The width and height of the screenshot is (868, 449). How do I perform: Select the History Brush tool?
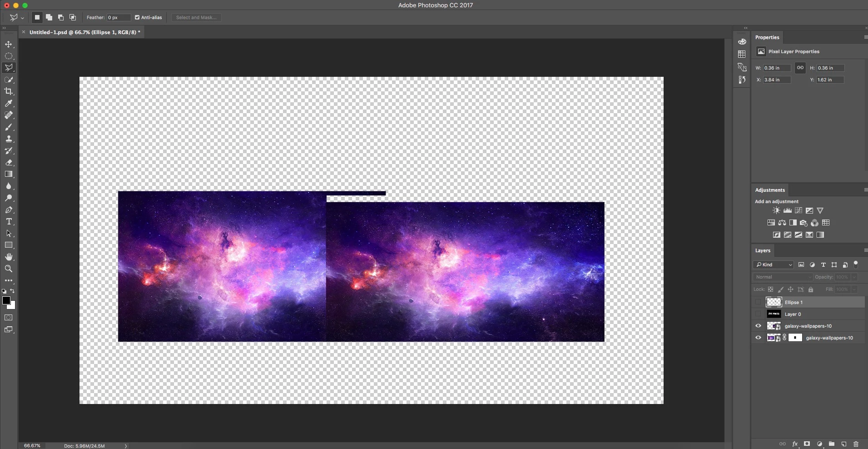pos(9,150)
